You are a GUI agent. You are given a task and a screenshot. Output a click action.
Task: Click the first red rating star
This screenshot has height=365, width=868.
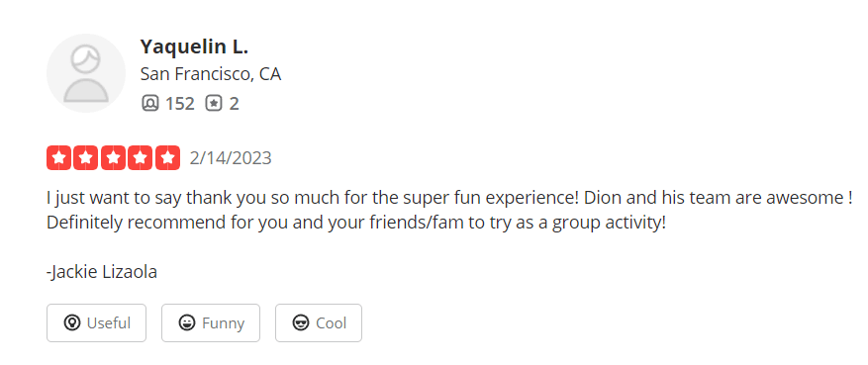pyautogui.click(x=58, y=158)
